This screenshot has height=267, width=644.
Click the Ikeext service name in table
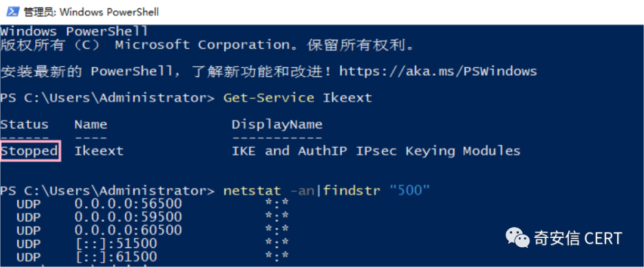click(x=99, y=151)
